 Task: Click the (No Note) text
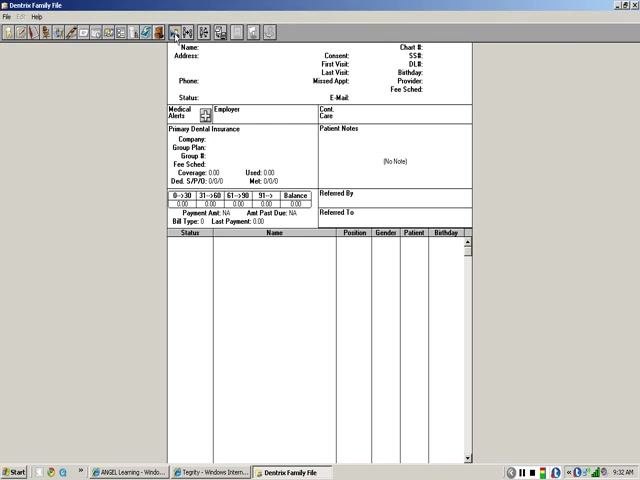[395, 162]
